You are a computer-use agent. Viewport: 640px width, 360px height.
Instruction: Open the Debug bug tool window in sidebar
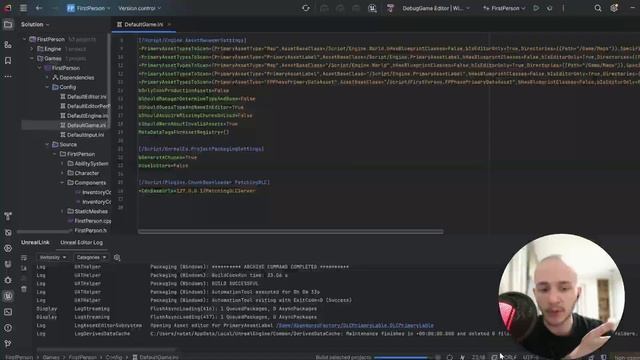(8, 280)
